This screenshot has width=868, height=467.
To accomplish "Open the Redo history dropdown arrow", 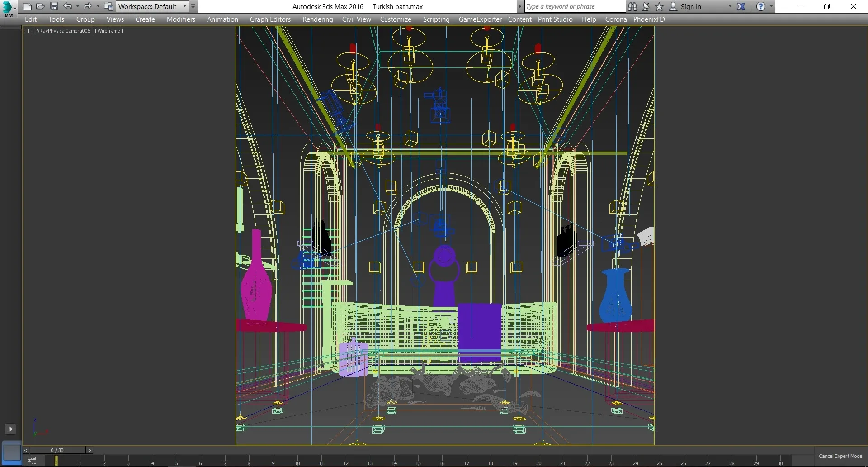I will pos(98,6).
